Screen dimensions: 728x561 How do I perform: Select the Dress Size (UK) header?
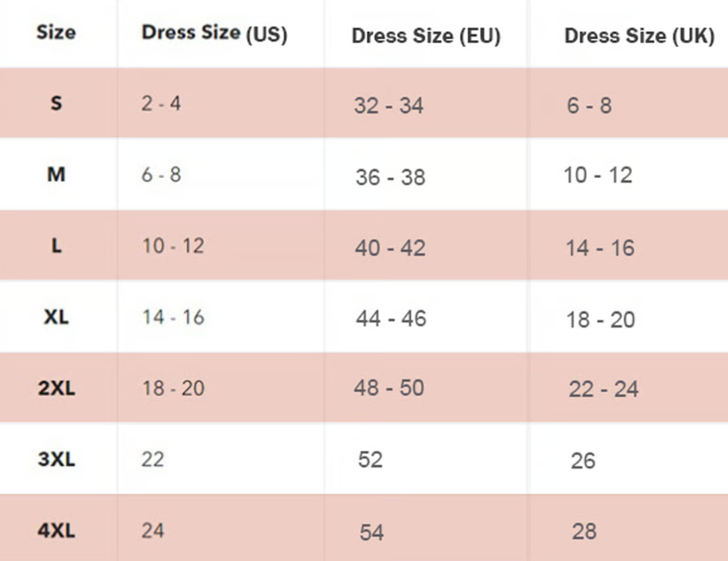point(639,36)
